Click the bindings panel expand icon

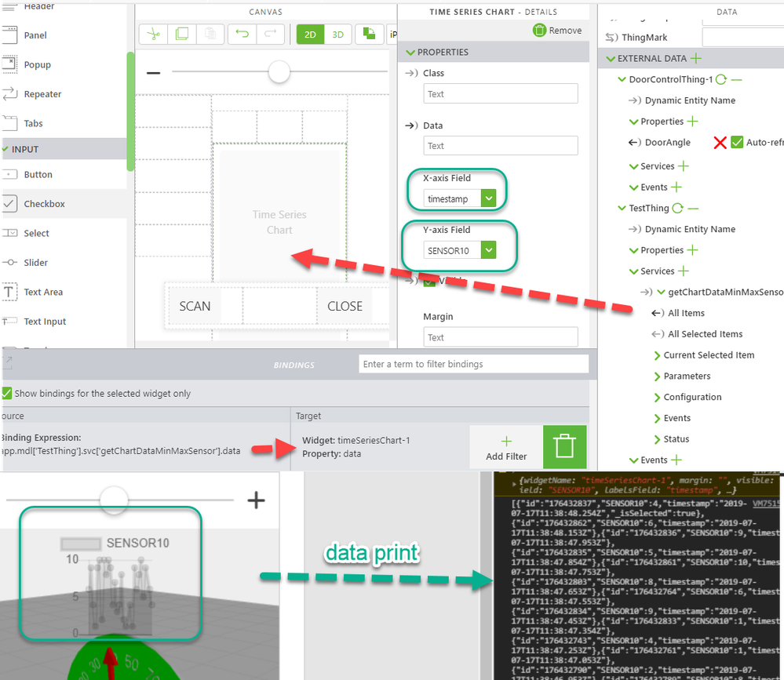tap(7, 362)
